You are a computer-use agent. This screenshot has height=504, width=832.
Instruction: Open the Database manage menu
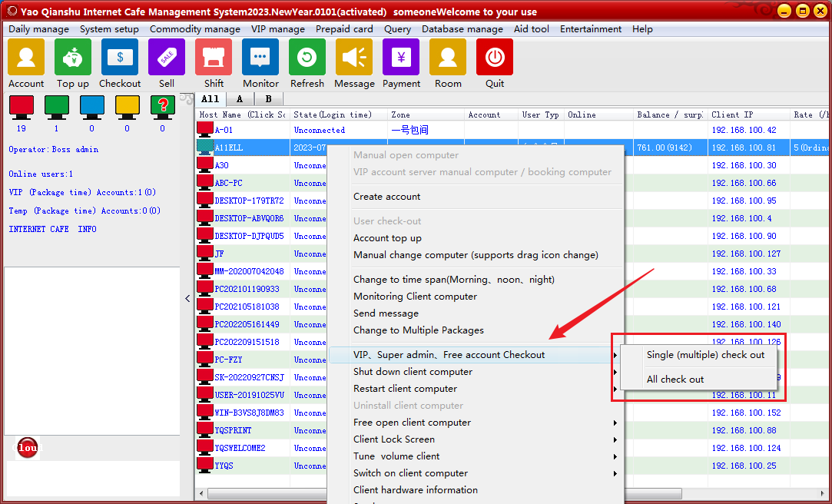(462, 29)
